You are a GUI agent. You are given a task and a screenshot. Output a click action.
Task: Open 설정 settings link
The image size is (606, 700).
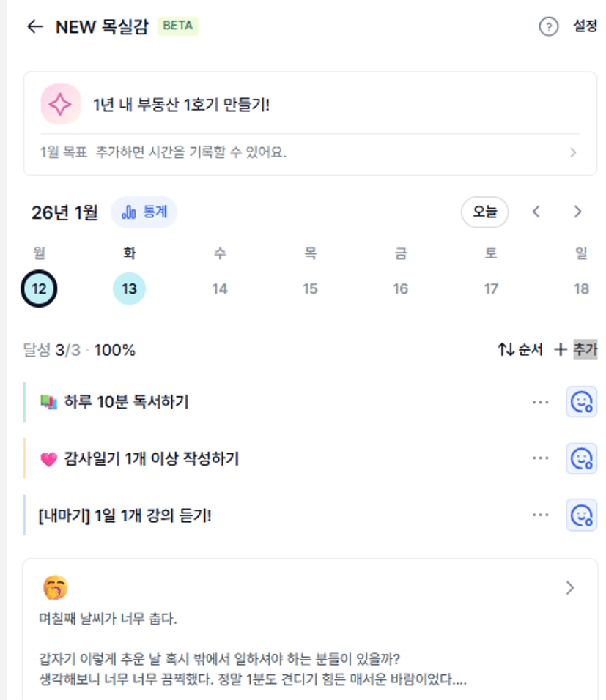pos(585,27)
